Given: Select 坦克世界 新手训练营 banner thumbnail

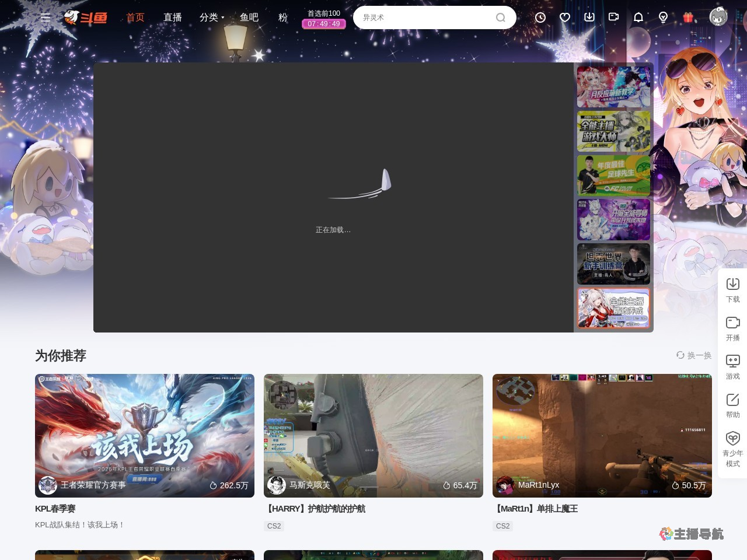Looking at the screenshot, I should (x=613, y=264).
